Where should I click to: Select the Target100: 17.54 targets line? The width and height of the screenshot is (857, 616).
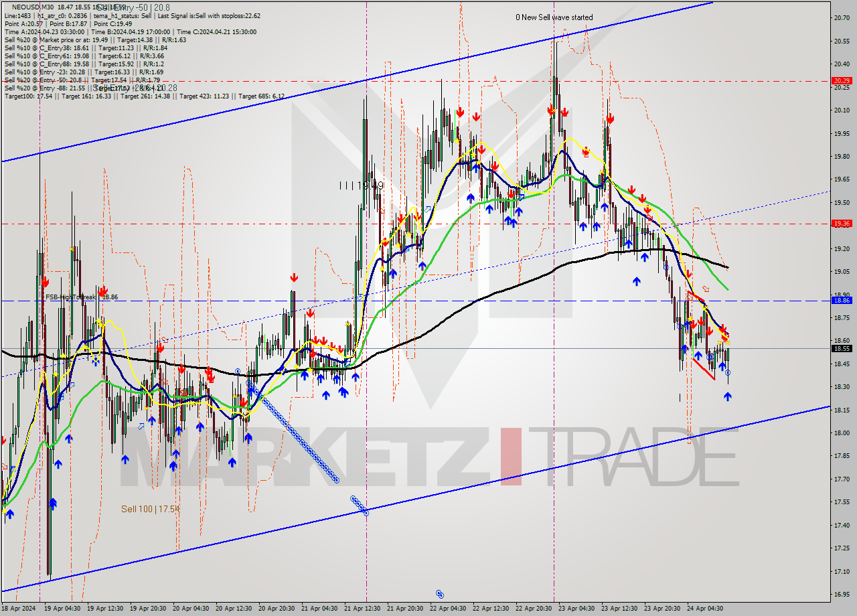tap(144, 96)
